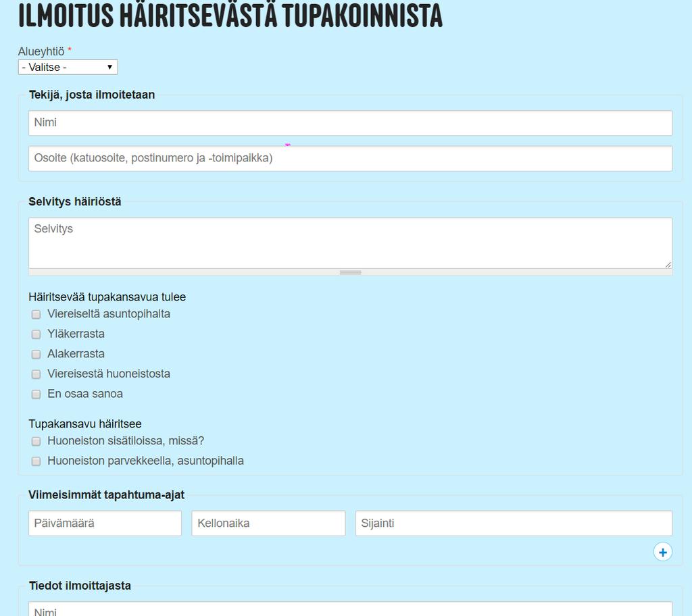
Task: Tick Huoneiston parvekkeella, asuntopihalla checkbox
Action: tap(36, 461)
